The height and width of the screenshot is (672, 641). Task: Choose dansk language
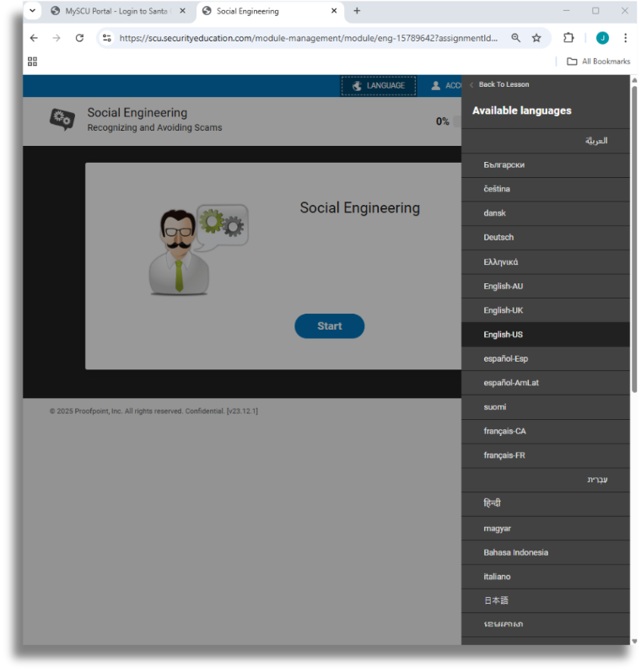pos(546,213)
